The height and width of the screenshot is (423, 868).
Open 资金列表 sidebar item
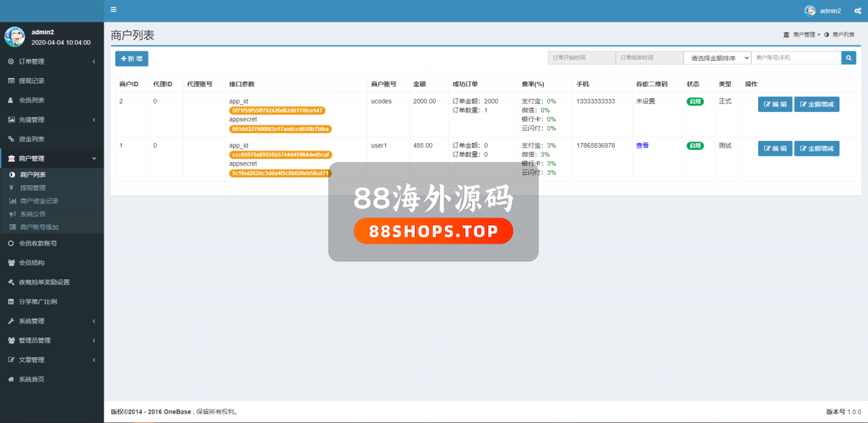31,139
